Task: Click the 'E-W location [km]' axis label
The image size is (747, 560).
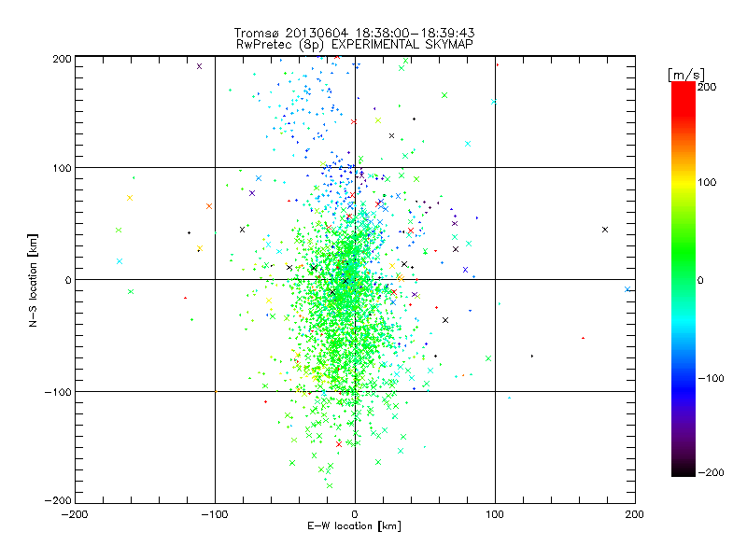Action: click(x=354, y=526)
